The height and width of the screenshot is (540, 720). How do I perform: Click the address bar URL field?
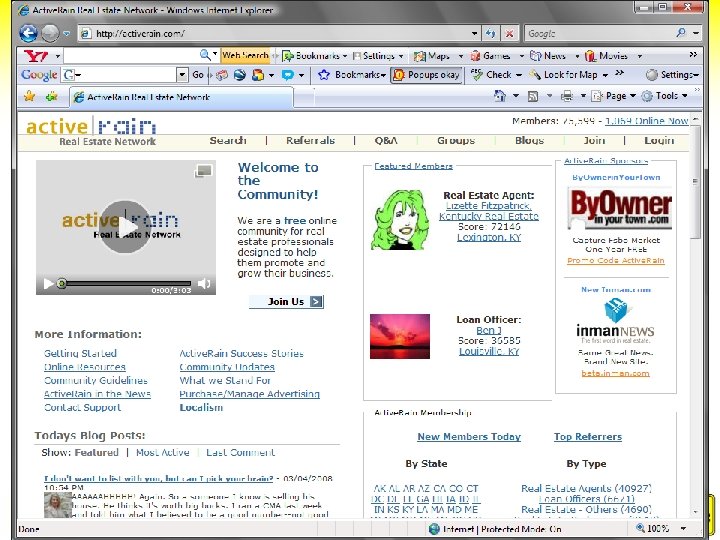click(x=275, y=34)
